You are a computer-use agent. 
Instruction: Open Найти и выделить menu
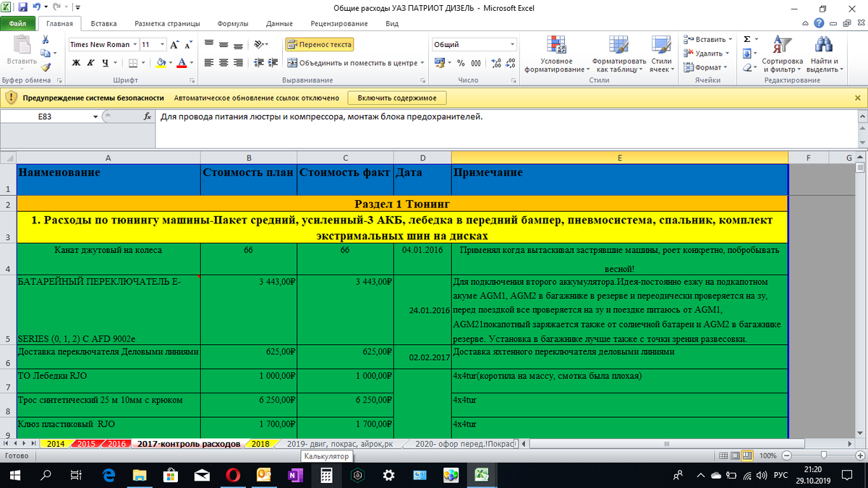[825, 53]
